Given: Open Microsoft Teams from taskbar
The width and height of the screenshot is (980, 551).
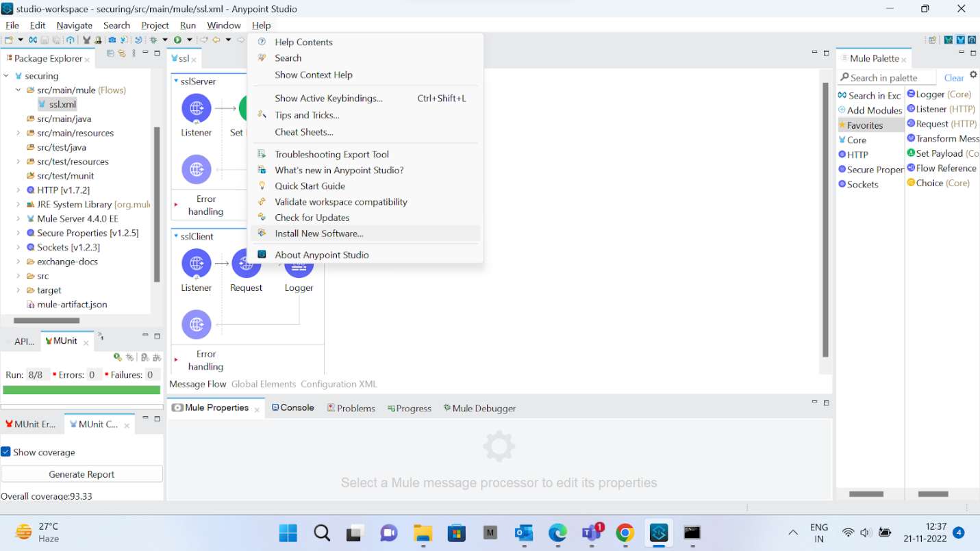Looking at the screenshot, I should point(592,533).
